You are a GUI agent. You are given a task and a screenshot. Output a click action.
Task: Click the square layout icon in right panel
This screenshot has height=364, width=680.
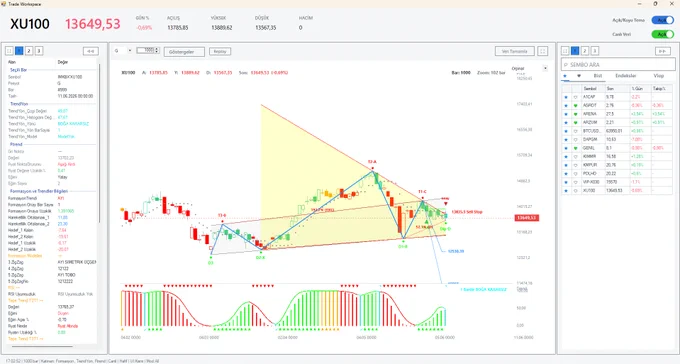[565, 51]
